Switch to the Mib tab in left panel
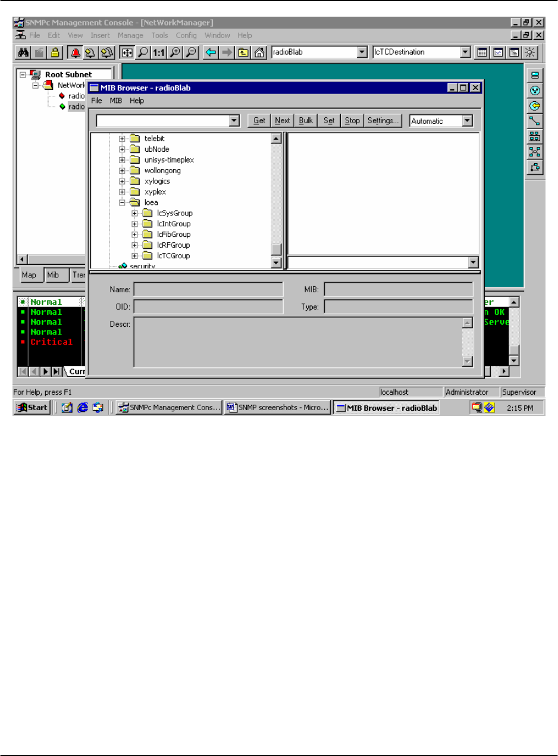558x756 pixels. coord(53,275)
